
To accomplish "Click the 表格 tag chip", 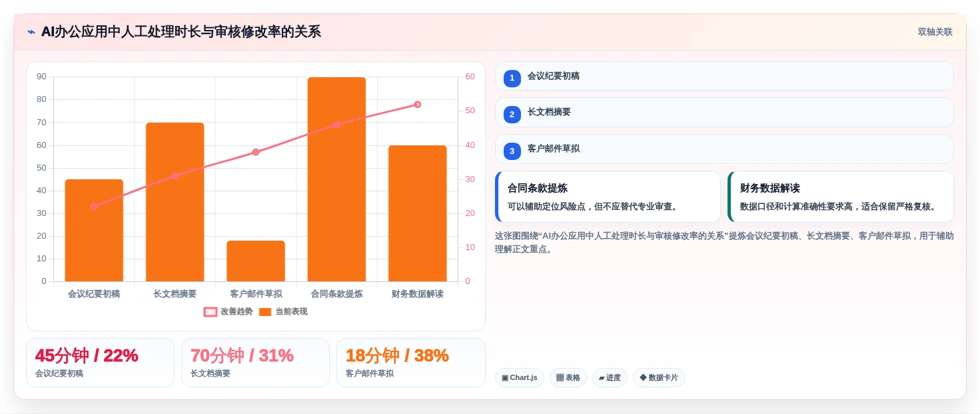I will coord(568,378).
